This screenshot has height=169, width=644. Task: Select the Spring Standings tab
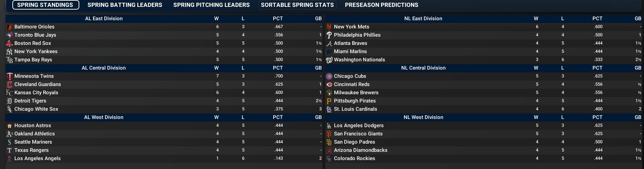45,5
